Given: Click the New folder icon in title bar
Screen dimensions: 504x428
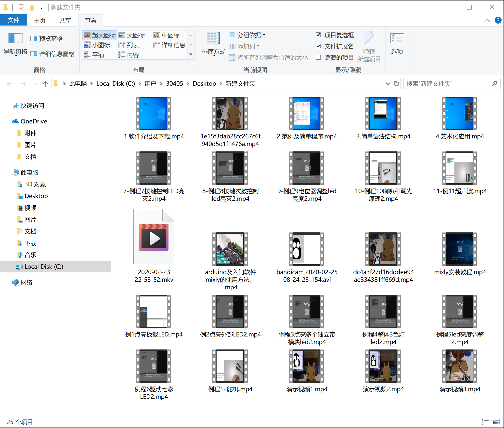Looking at the screenshot, I should pos(32,8).
